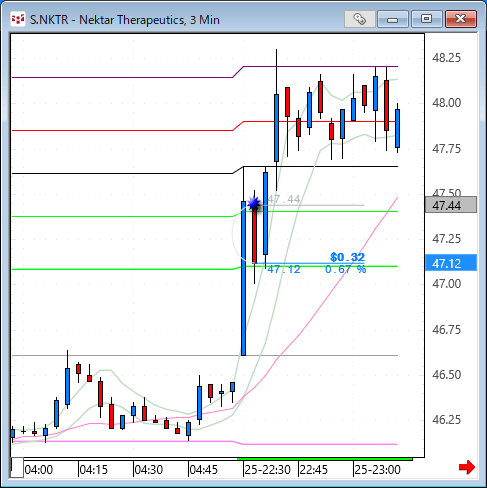Click the small white box at bottom-left corner
Viewport: 487px width, 488px height.
[x=17, y=468]
